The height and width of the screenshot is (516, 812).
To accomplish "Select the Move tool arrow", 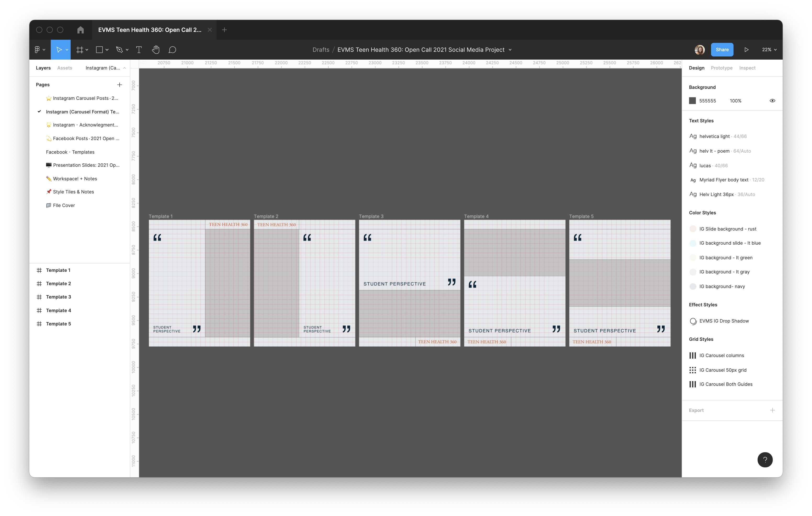I will click(59, 50).
